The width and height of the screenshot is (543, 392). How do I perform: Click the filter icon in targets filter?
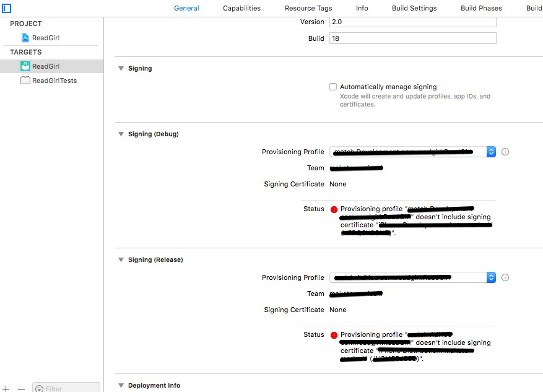(40, 388)
